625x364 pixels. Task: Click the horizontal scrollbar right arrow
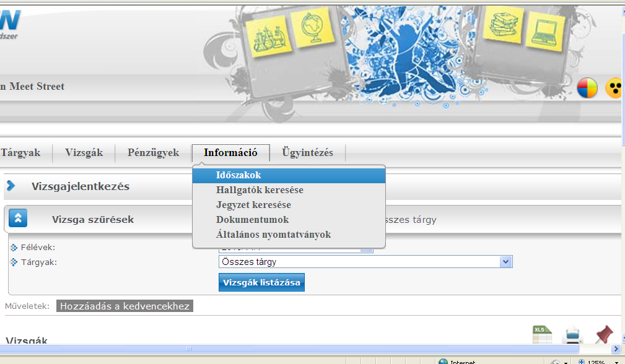tap(615, 349)
